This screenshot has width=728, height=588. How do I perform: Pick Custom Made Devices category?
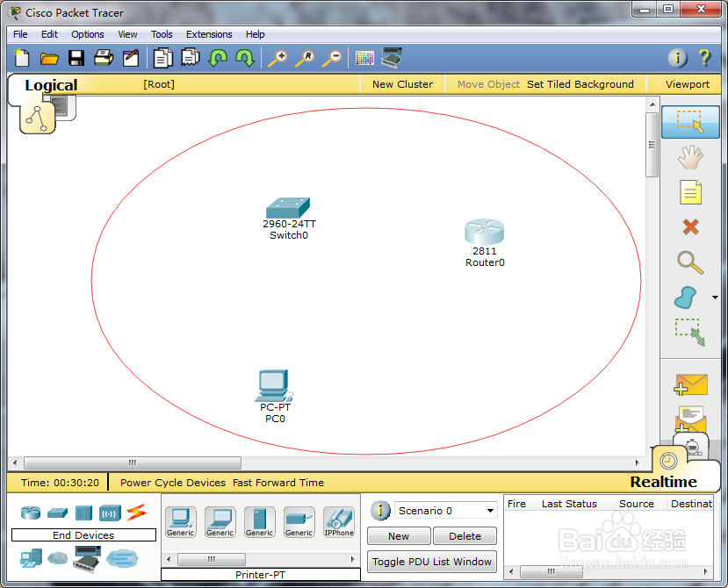tap(87, 559)
